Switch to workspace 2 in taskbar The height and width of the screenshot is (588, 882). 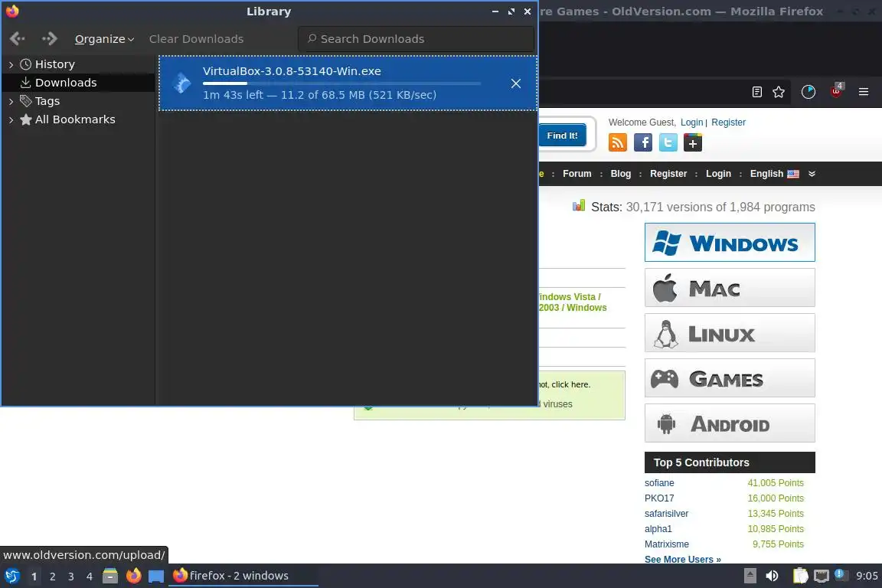52,577
